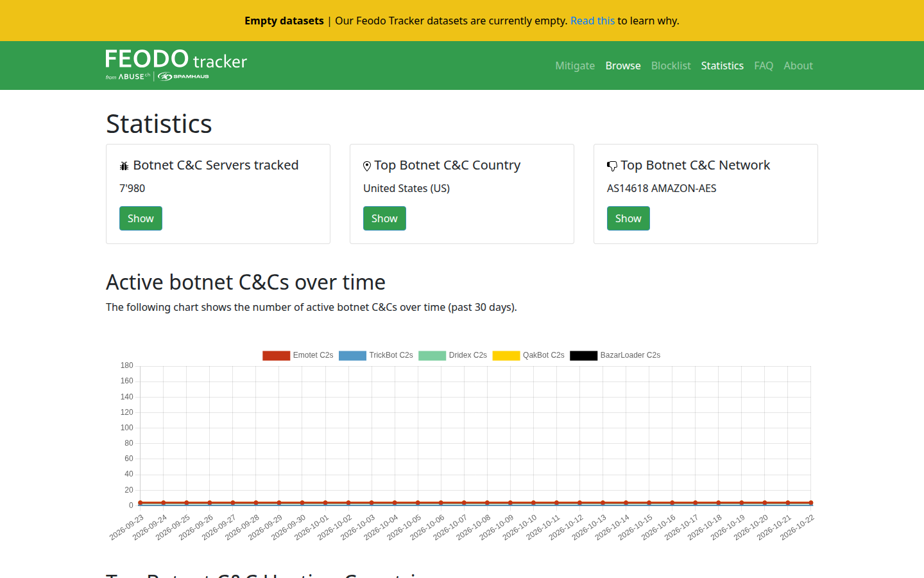Screen dimensions: 924x578
Task: Open the Blocklist navigation item
Action: 671,66
